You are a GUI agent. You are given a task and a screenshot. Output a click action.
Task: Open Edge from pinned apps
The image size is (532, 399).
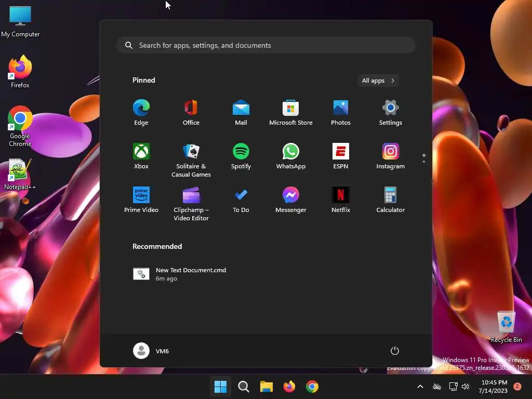(x=141, y=113)
